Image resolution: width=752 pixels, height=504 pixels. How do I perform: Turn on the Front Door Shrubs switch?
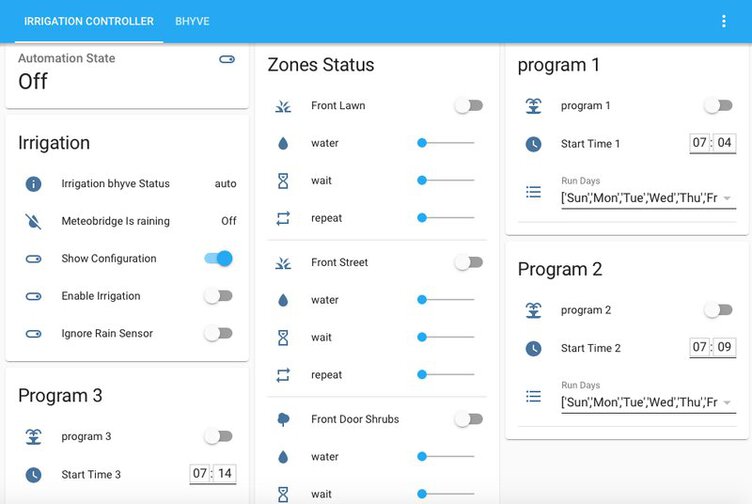pyautogui.click(x=469, y=420)
